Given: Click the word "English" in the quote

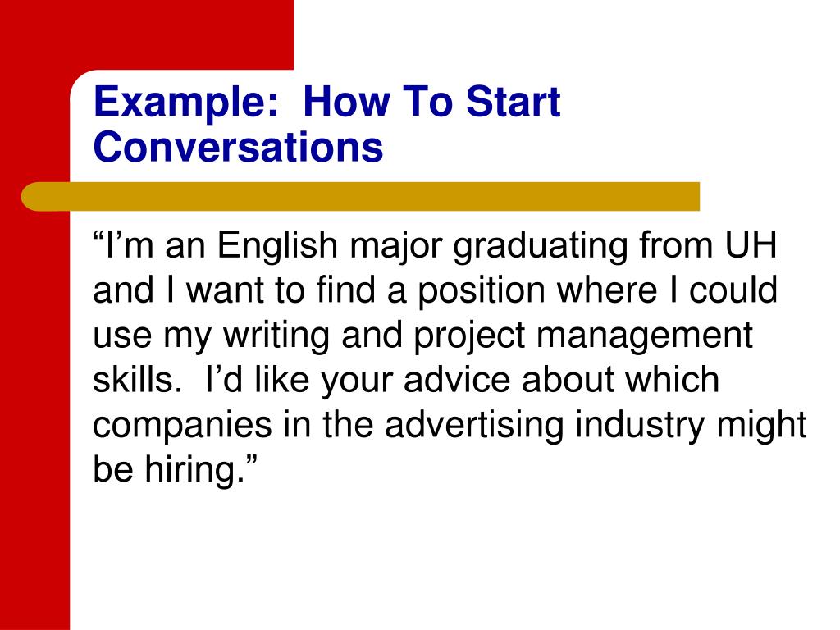Looking at the screenshot, I should click(266, 245).
